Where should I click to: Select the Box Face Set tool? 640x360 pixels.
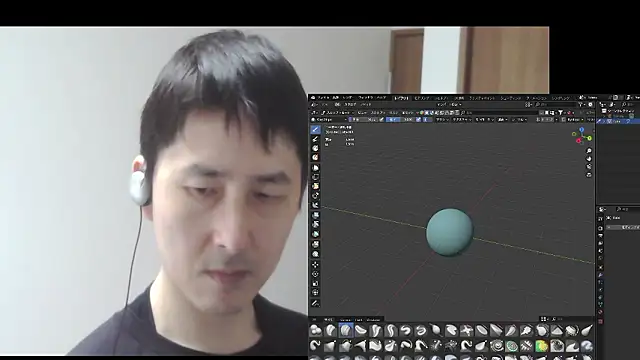(x=315, y=186)
